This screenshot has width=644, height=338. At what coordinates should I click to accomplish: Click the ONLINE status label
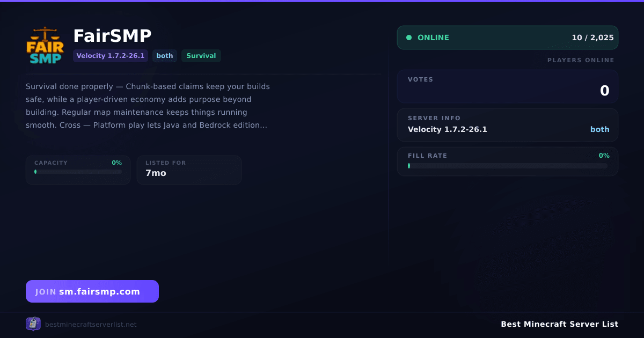(433, 38)
